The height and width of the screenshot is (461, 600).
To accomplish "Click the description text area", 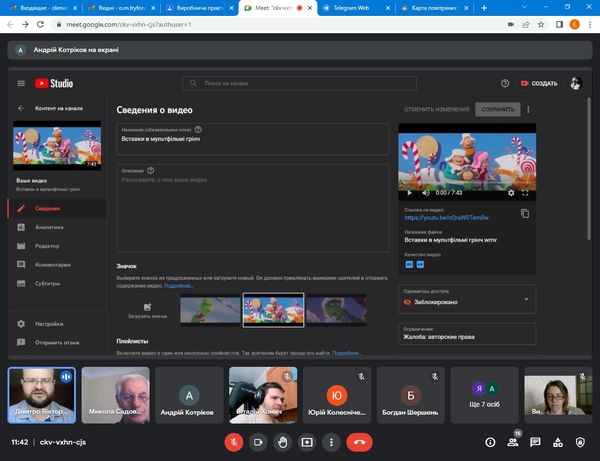I will coord(253,209).
